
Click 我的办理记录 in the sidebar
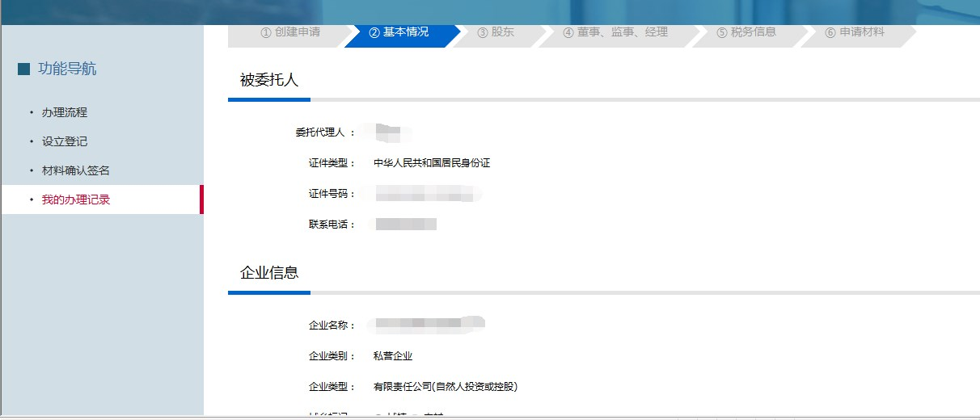(x=75, y=199)
